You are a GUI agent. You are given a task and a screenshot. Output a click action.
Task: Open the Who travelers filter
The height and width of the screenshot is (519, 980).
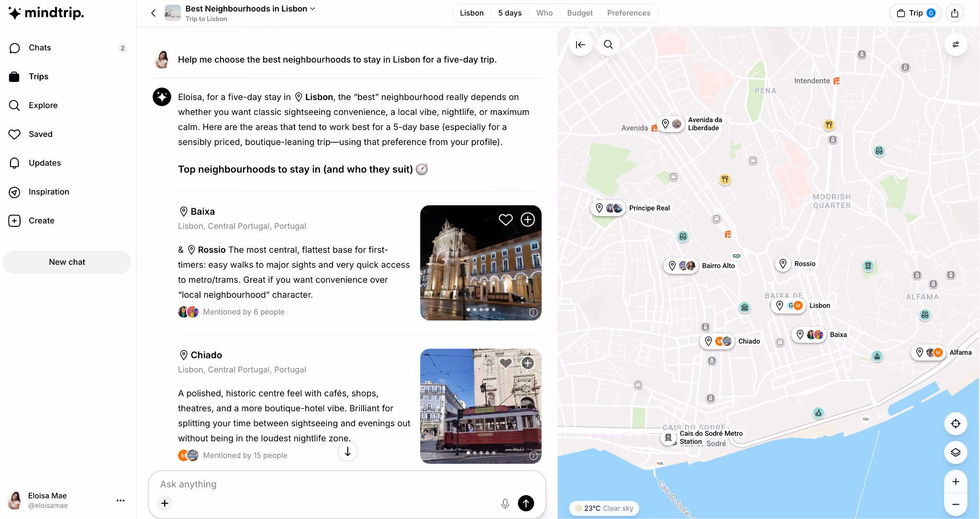(x=545, y=13)
